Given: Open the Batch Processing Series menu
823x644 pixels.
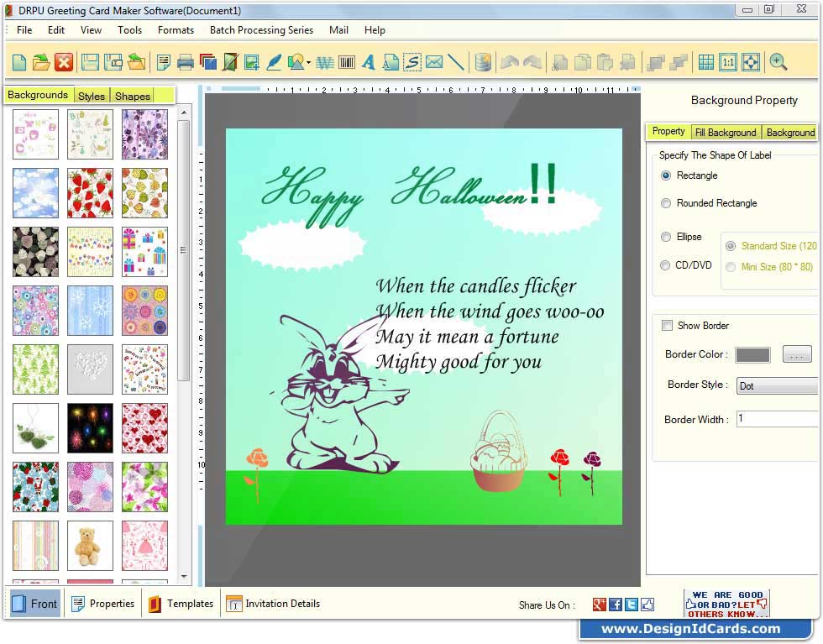Looking at the screenshot, I should 261,30.
